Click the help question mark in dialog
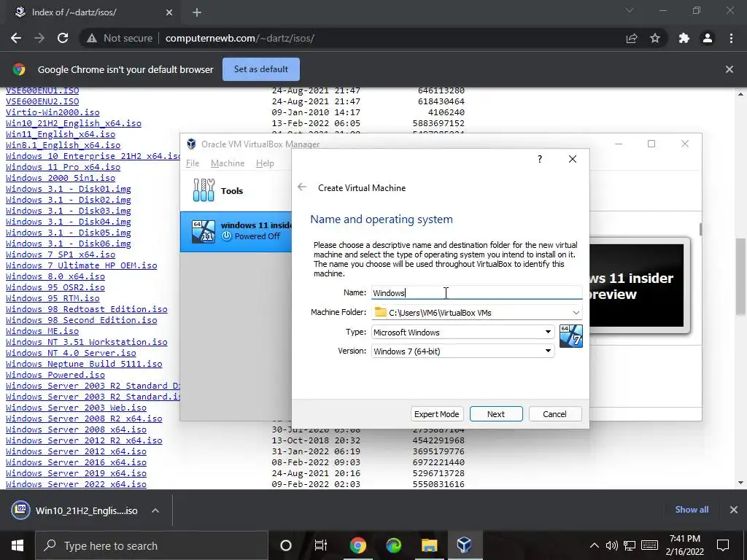This screenshot has width=747, height=560. (x=539, y=159)
